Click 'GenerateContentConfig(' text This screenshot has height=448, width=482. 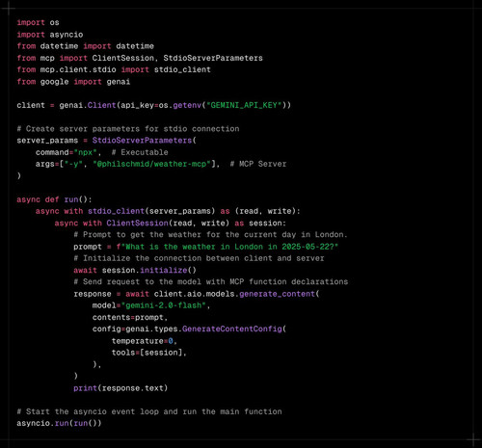[x=234, y=329]
